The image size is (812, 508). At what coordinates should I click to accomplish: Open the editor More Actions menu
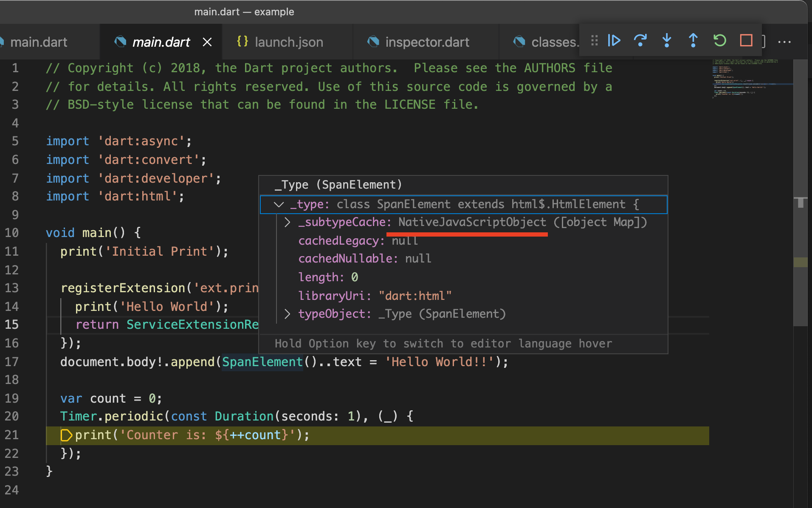tap(784, 42)
